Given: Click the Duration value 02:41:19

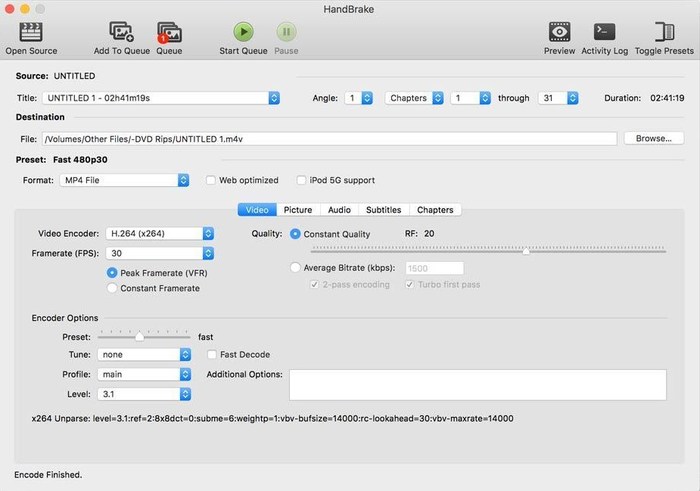Looking at the screenshot, I should click(x=667, y=98).
